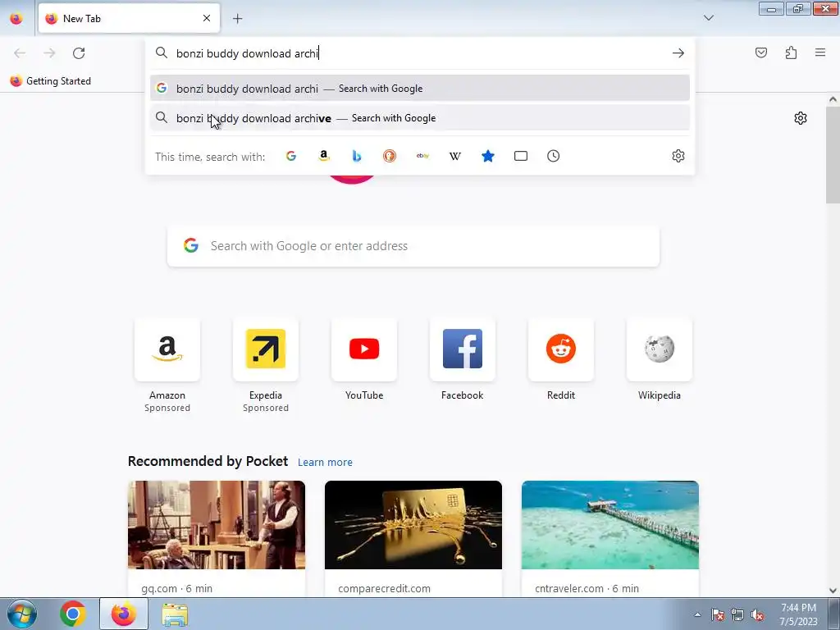Choose 'bonzi buddy download archi' Google suggestion

pyautogui.click(x=419, y=89)
